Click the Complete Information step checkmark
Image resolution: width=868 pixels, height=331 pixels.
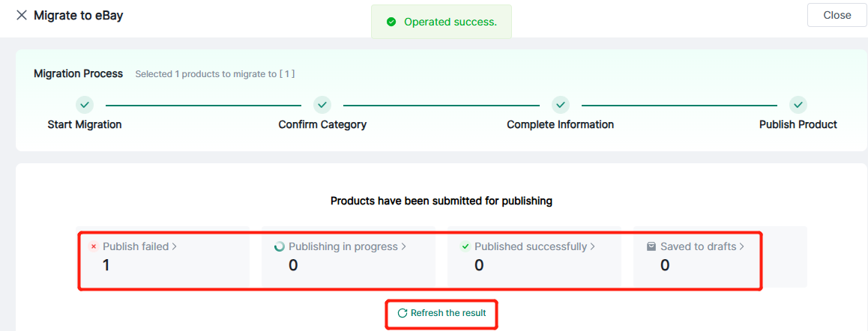click(561, 105)
